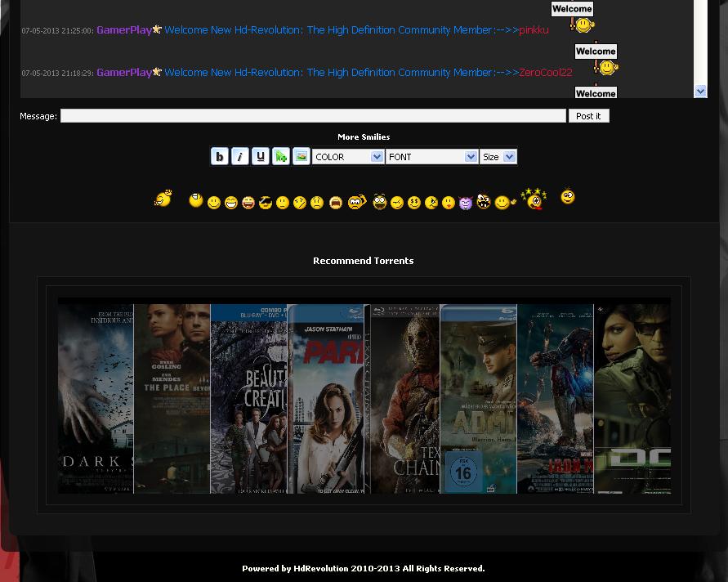This screenshot has width=728, height=582.
Task: Click timestamp 07-05-2013 21:18:29
Action: 58,73
